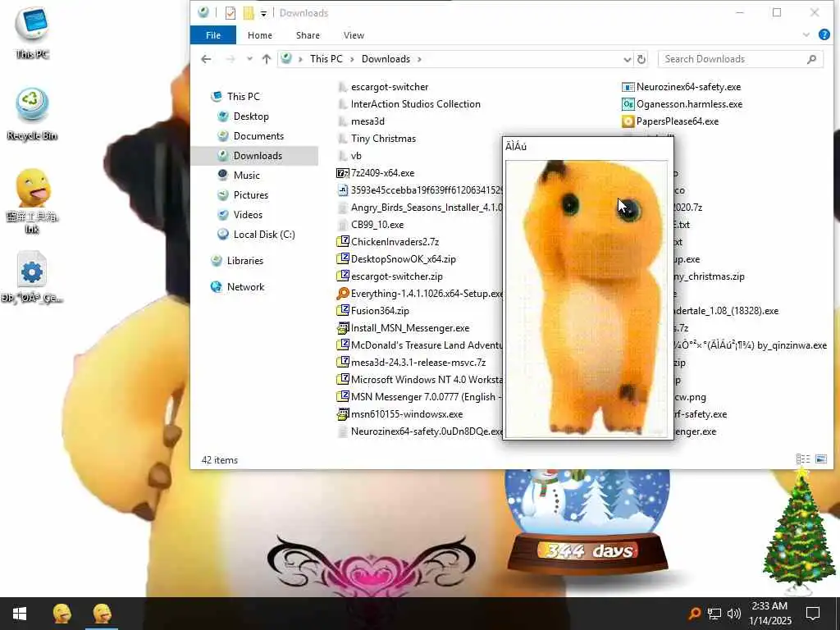The image size is (840, 630).
Task: Open Explorer Help icon
Action: [824, 34]
